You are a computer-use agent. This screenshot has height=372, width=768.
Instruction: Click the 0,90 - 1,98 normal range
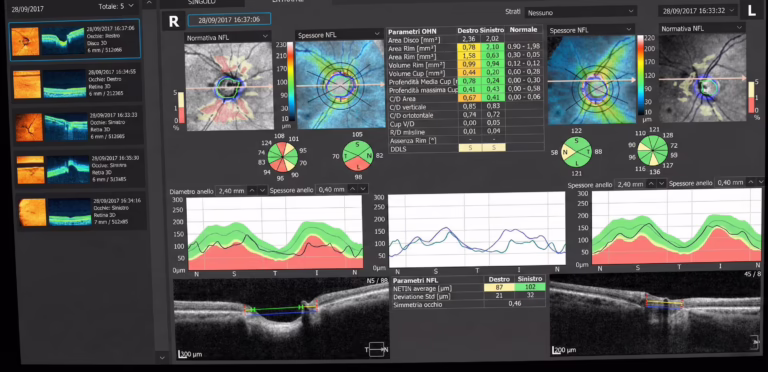pyautogui.click(x=524, y=46)
